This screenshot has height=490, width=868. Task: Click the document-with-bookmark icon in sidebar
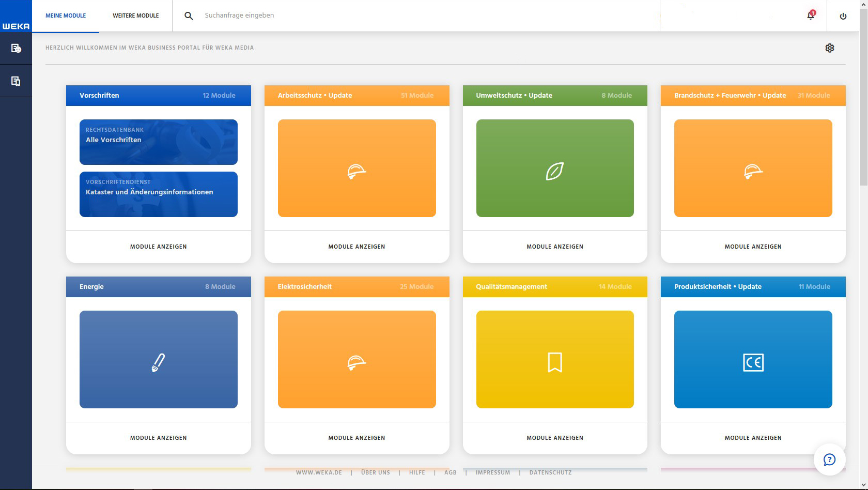point(15,80)
